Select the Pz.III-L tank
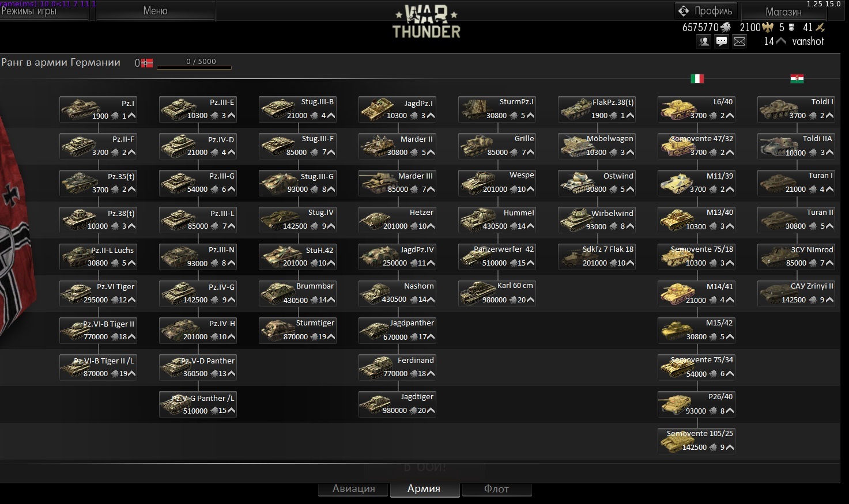The height and width of the screenshot is (504, 849). (x=198, y=220)
